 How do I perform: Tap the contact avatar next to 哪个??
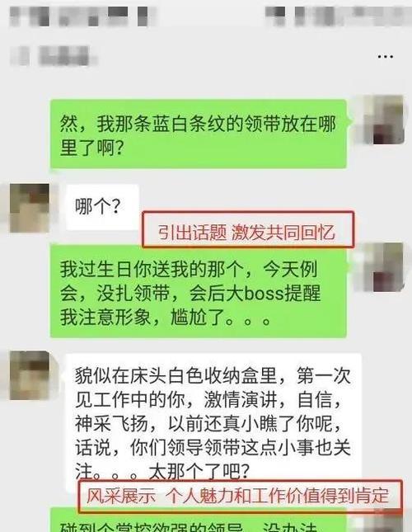coord(30,208)
